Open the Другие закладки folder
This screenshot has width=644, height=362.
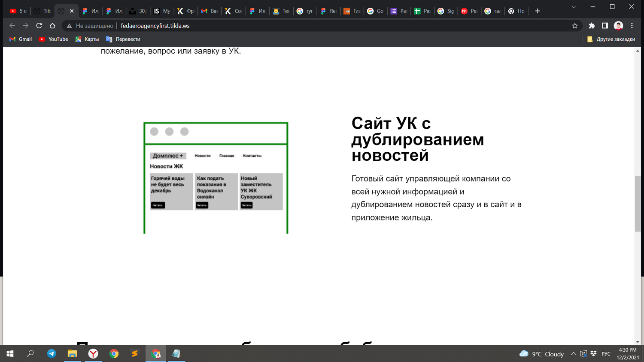pos(611,39)
